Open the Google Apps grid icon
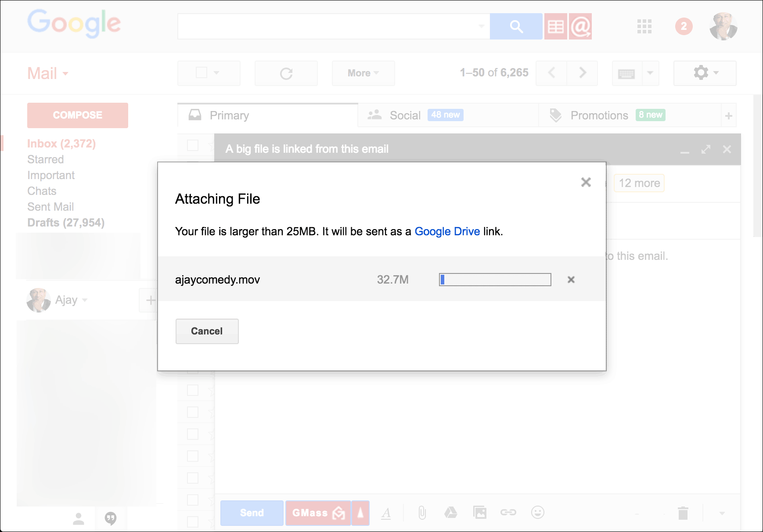 tap(644, 26)
